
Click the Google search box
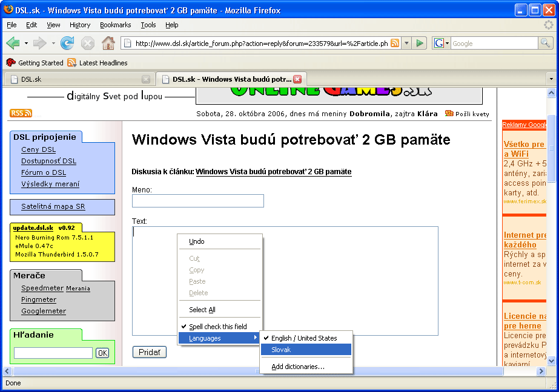pos(494,44)
